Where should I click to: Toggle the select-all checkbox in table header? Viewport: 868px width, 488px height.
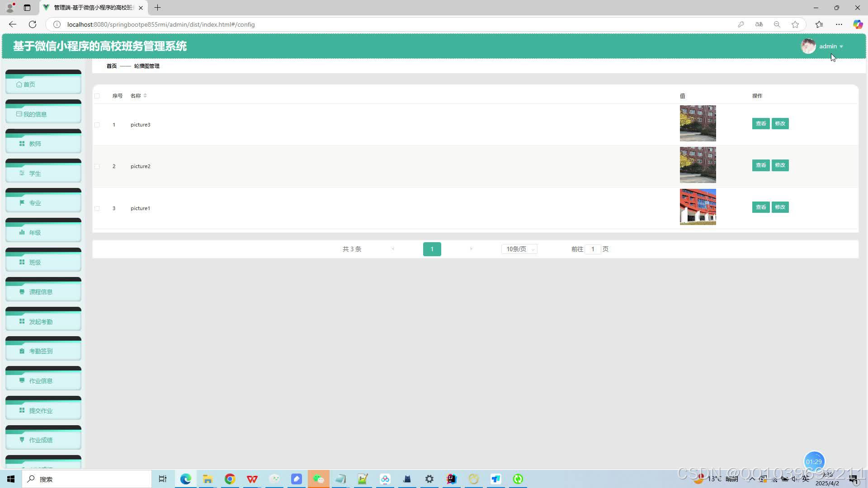tap(97, 96)
